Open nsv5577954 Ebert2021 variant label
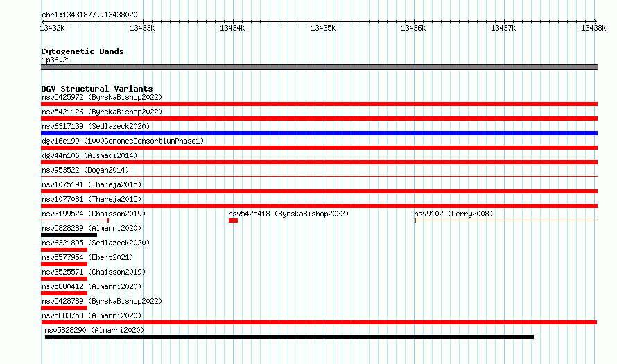This screenshot has width=617, height=364. (87, 257)
